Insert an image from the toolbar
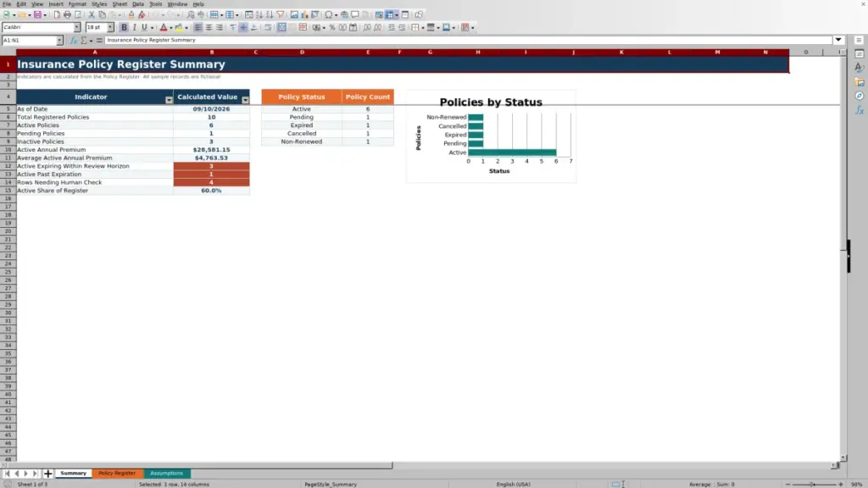868x488 pixels. [294, 15]
